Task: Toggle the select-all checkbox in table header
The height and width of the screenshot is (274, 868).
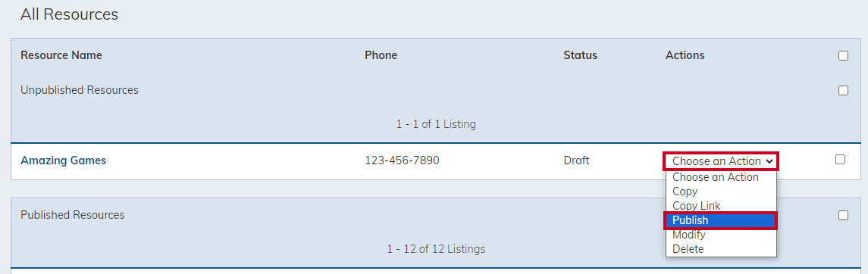Action: (843, 55)
